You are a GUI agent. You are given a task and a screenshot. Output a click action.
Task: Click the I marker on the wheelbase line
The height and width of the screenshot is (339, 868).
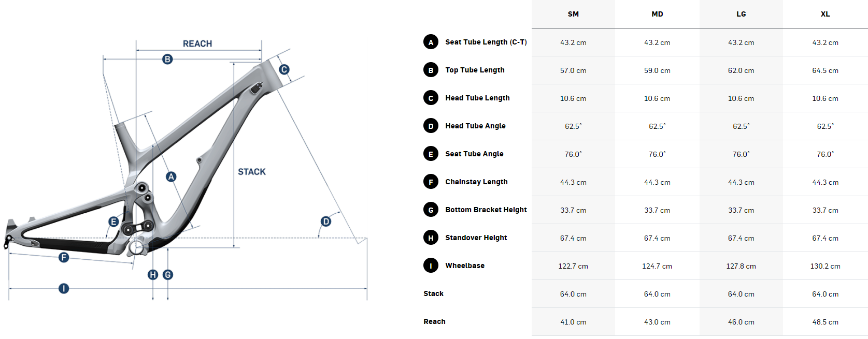pos(64,288)
